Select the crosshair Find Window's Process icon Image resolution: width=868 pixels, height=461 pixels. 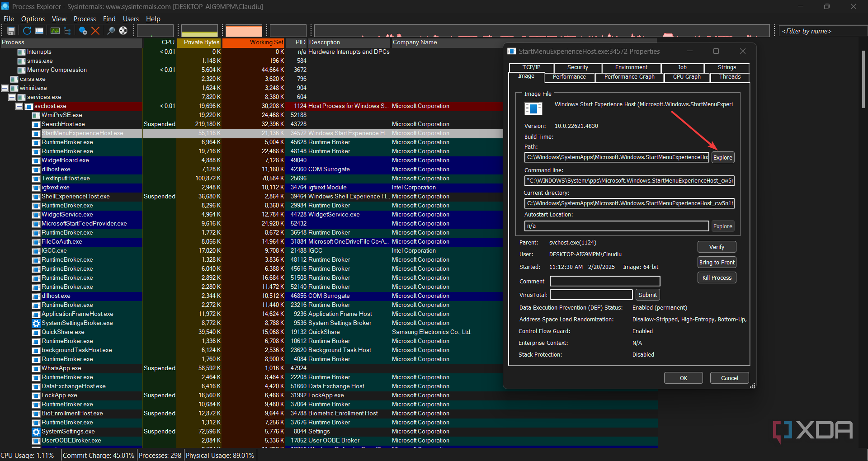point(123,31)
